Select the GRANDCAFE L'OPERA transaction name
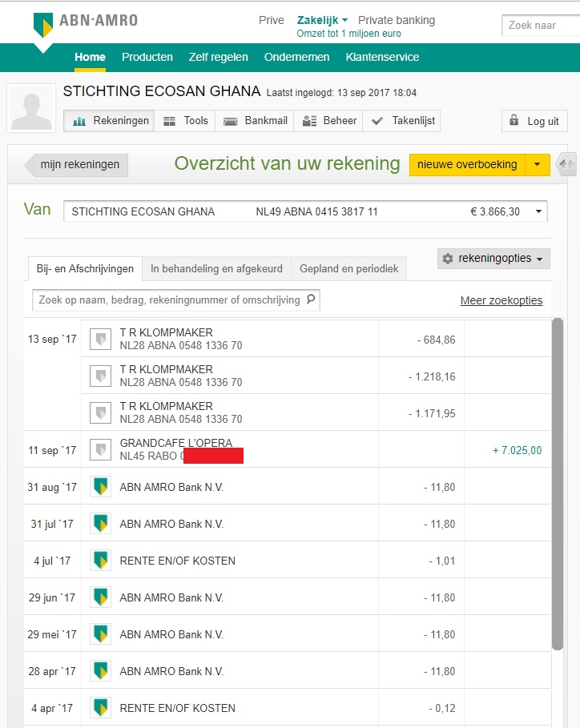 click(176, 443)
